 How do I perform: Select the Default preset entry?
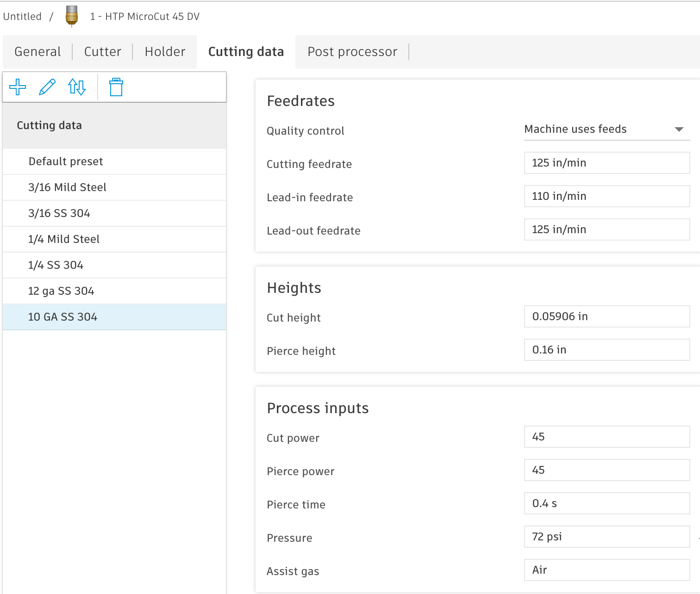tap(66, 161)
